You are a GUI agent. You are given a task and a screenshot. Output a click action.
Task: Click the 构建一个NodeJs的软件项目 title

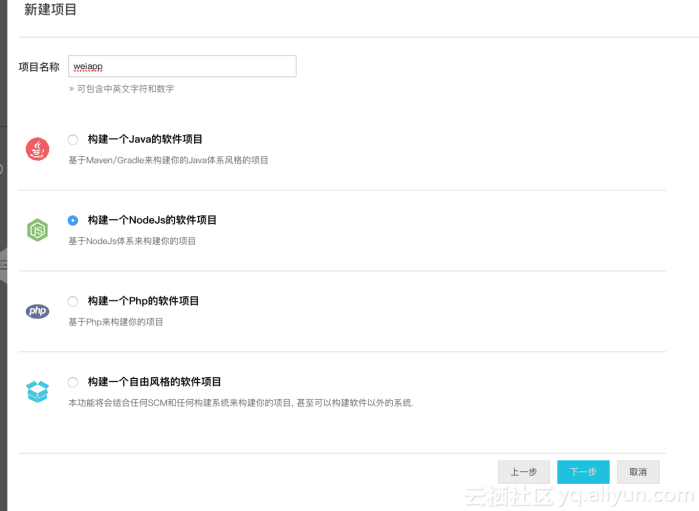pyautogui.click(x=152, y=220)
